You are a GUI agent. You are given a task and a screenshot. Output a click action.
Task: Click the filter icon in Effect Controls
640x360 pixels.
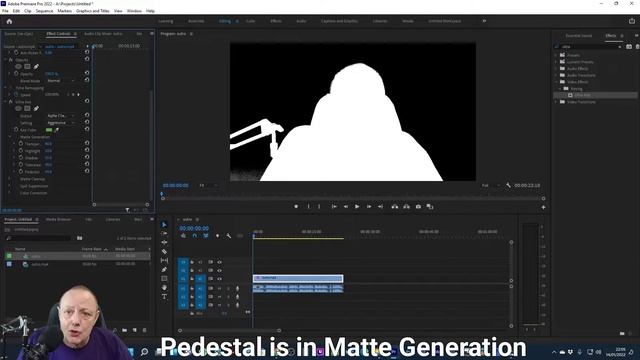click(x=127, y=210)
